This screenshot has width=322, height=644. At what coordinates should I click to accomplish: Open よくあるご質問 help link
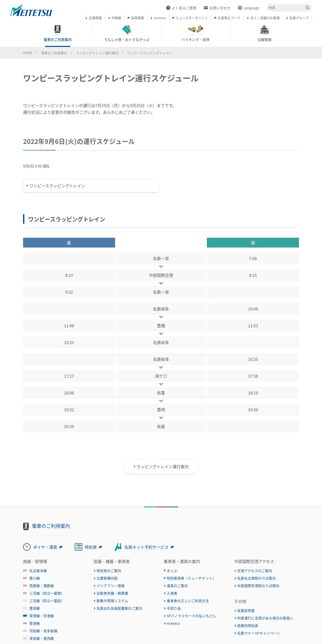coord(181,8)
